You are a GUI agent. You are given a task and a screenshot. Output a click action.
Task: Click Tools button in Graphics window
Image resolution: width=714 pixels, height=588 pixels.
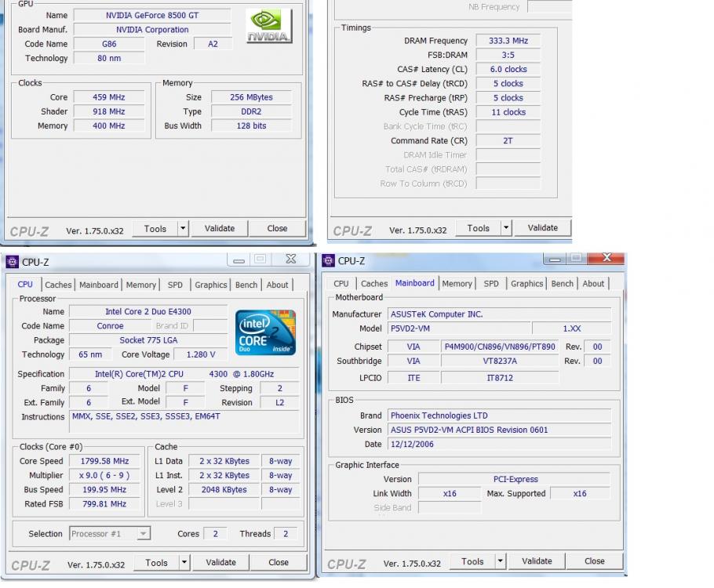coord(155,228)
